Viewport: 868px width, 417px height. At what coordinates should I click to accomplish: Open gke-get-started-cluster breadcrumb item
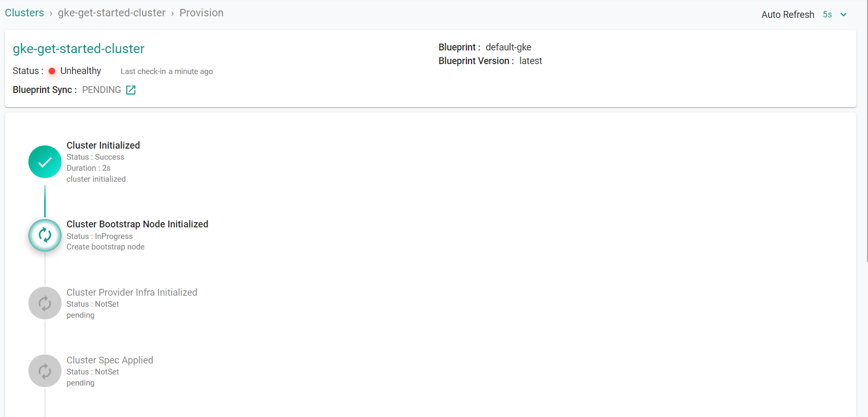pyautogui.click(x=111, y=13)
